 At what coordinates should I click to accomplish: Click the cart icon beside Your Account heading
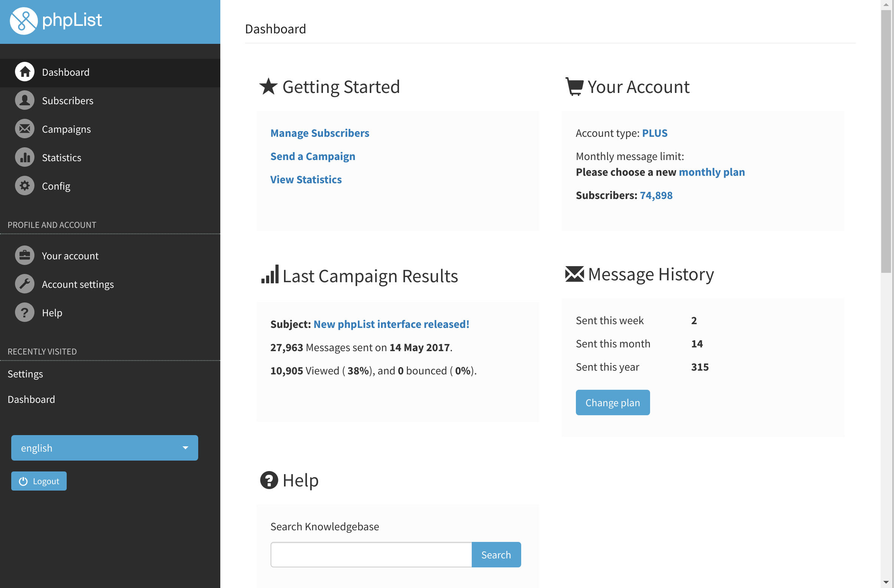[x=574, y=87]
